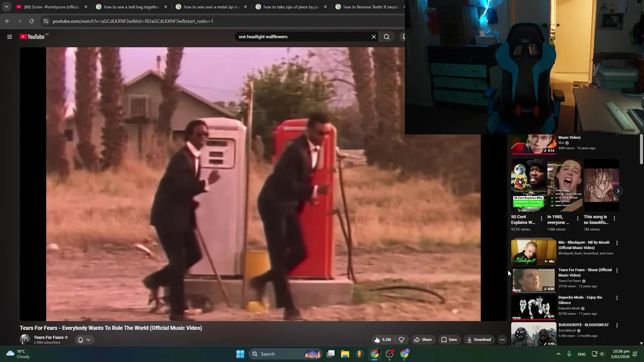Open the ENG language indicator
The height and width of the screenshot is (362, 644).
coord(582,354)
